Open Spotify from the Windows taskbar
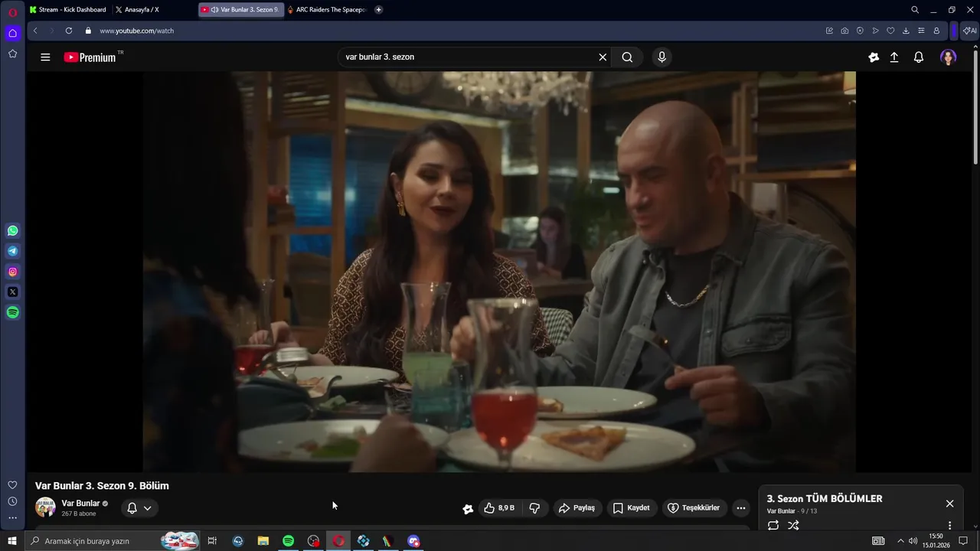This screenshot has width=980, height=551. coord(288,541)
